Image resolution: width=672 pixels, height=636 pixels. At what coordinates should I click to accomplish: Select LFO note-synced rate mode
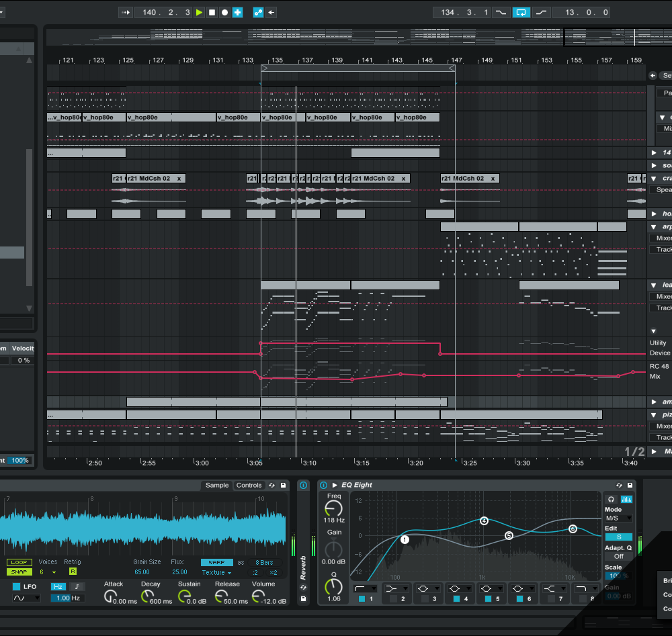77,587
